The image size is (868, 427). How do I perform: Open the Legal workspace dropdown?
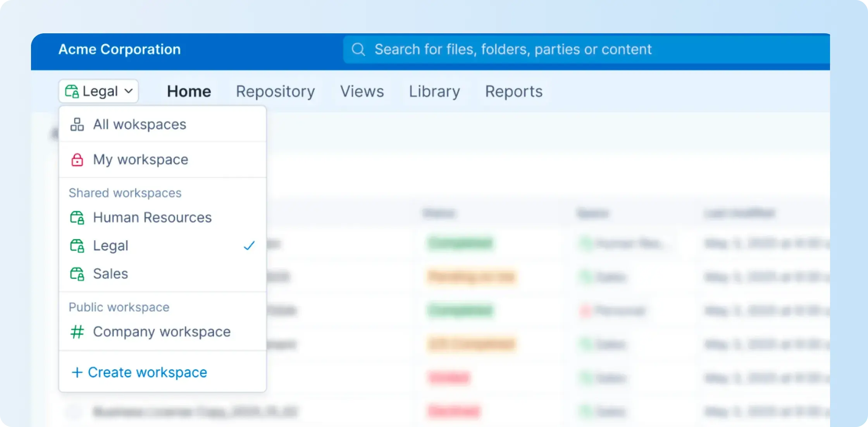[x=98, y=91]
